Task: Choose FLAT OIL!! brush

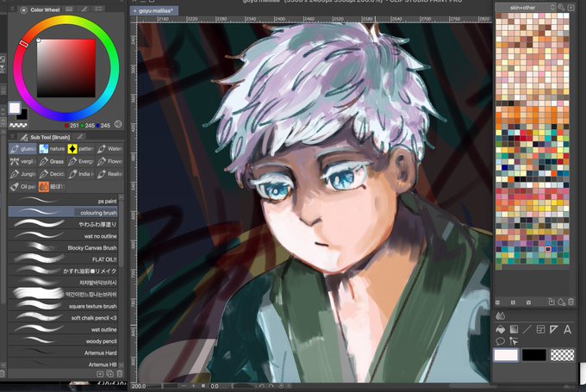Action: pos(63,259)
